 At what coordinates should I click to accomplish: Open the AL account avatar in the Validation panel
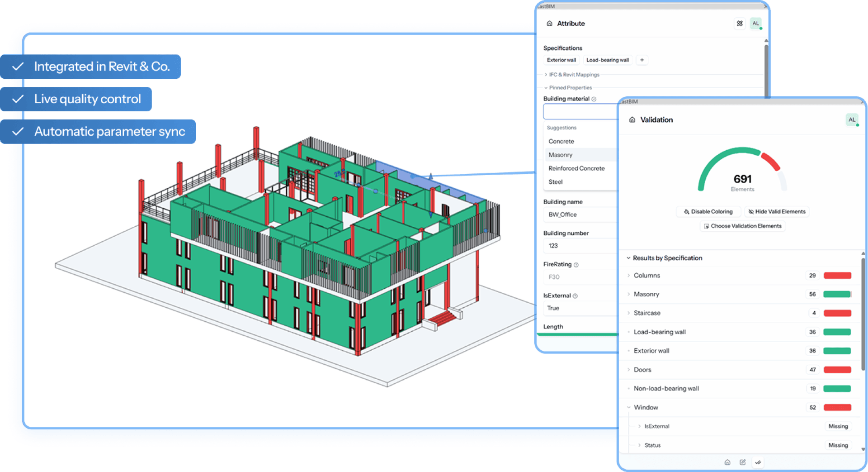(852, 119)
